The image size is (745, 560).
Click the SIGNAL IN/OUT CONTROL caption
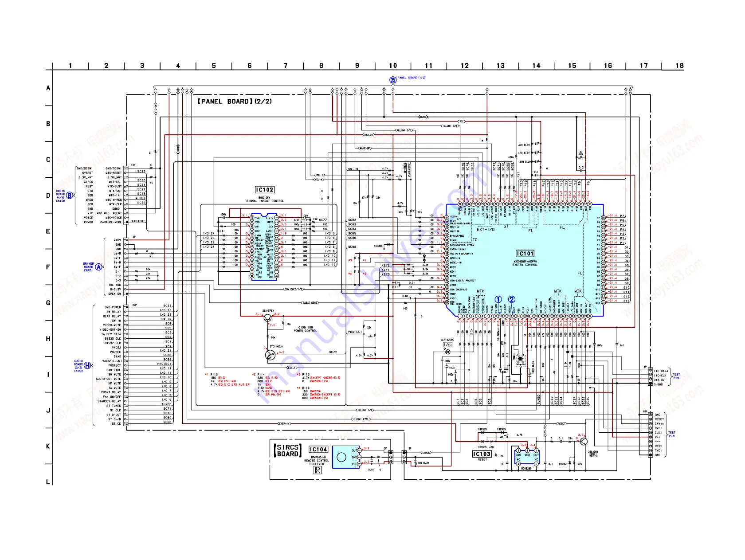pyautogui.click(x=265, y=201)
